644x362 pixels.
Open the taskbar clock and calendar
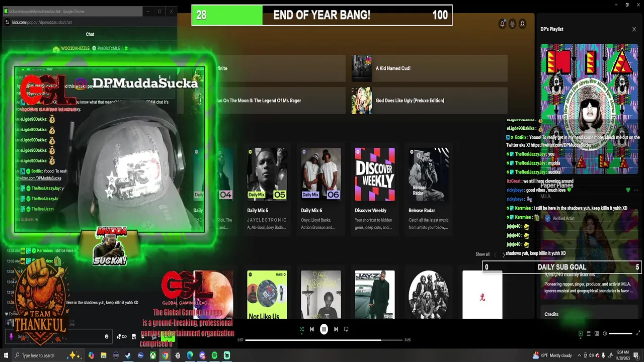[x=623, y=355]
